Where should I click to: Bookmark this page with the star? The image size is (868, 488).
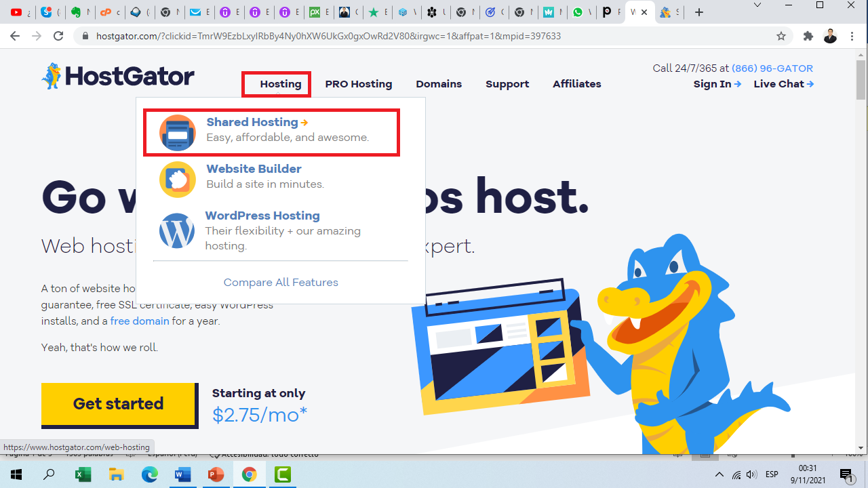[781, 36]
